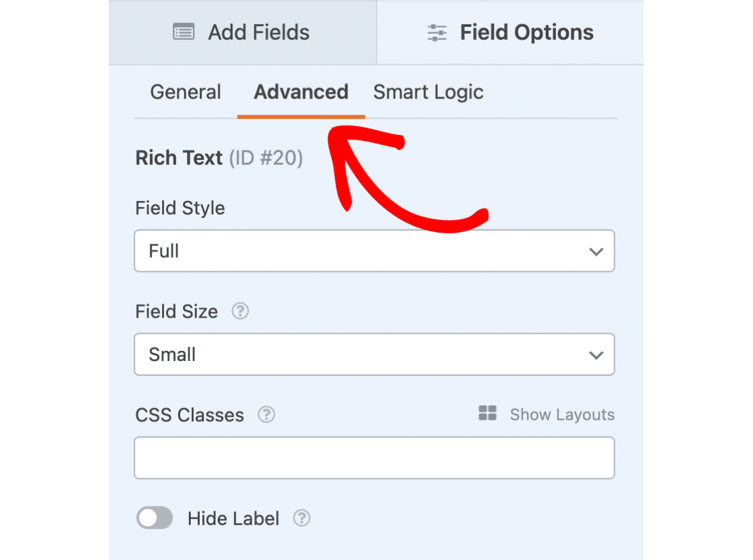Expand the Field Style dropdown arrow
Image resolution: width=753 pixels, height=560 pixels.
pos(596,252)
